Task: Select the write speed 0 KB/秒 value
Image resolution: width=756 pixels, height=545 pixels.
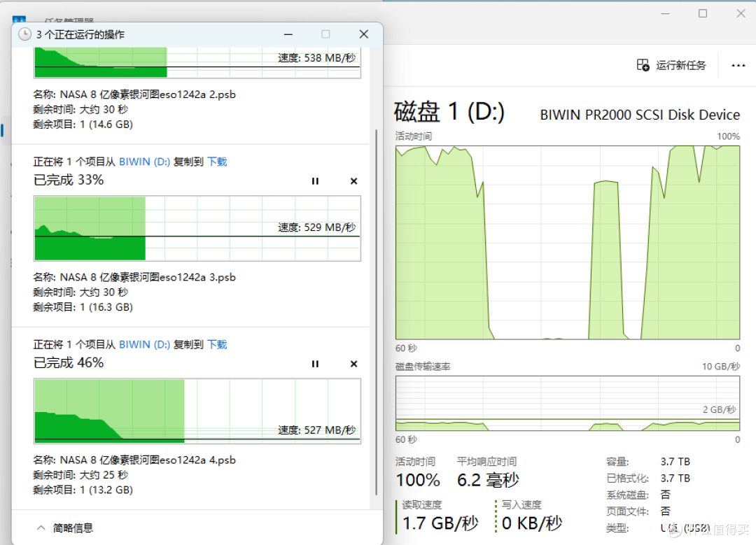Action: tap(532, 523)
